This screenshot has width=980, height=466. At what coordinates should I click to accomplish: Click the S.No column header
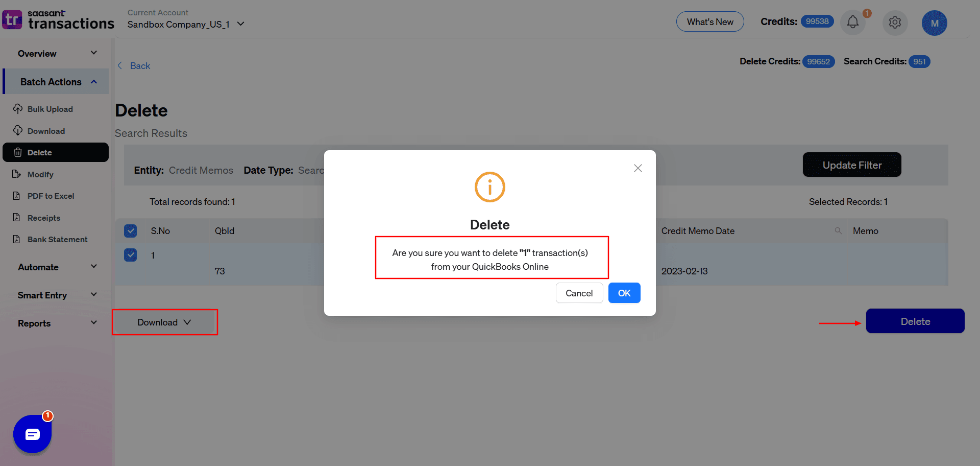160,231
